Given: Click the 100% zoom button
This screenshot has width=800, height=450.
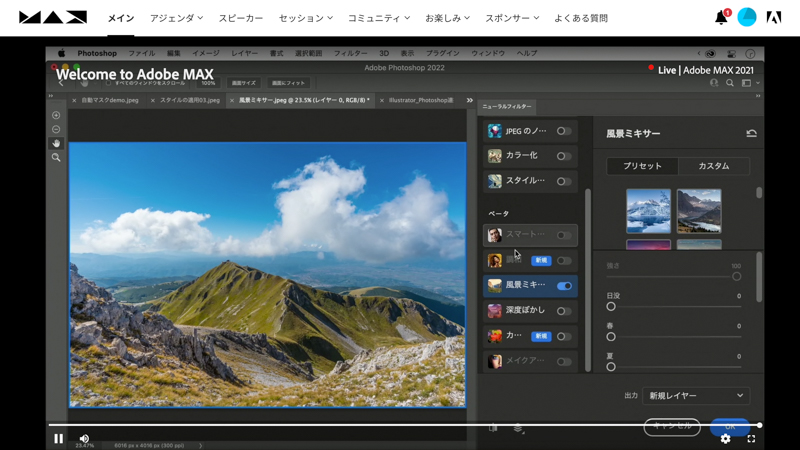Looking at the screenshot, I should tap(208, 83).
